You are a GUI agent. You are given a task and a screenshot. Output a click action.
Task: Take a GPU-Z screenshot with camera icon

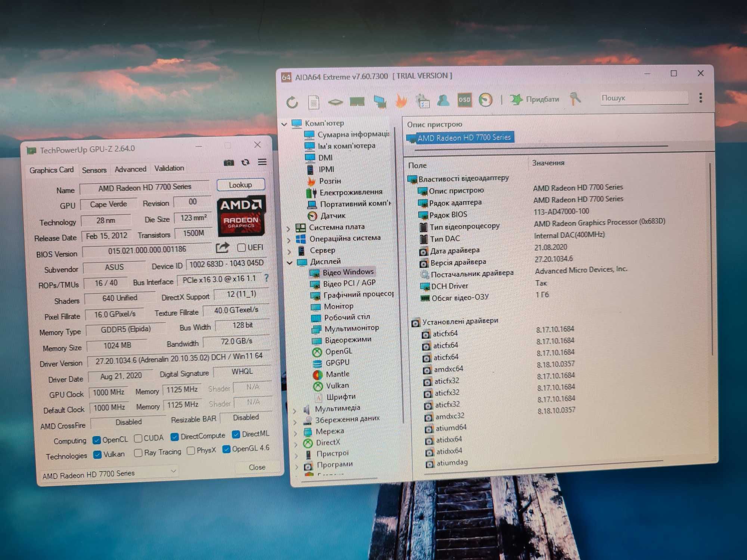click(229, 162)
